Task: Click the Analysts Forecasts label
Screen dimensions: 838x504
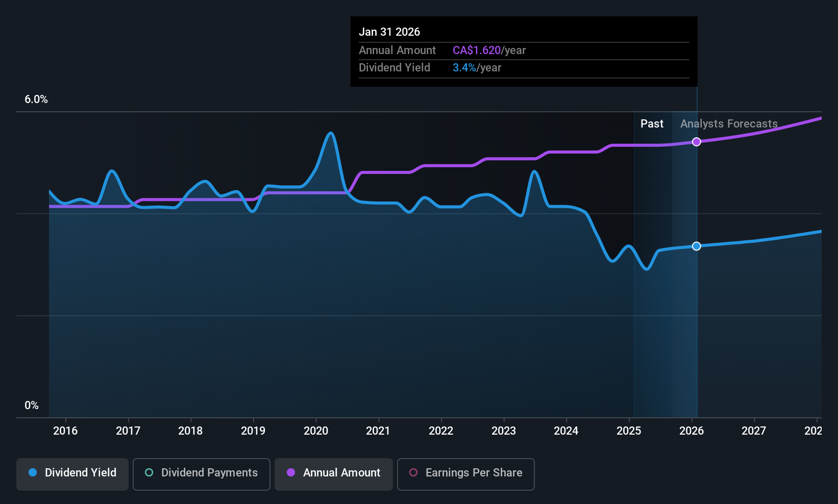Action: pos(729,124)
